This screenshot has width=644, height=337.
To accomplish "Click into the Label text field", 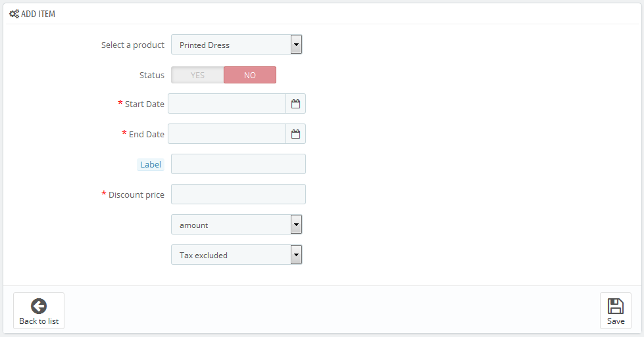I will coord(238,164).
